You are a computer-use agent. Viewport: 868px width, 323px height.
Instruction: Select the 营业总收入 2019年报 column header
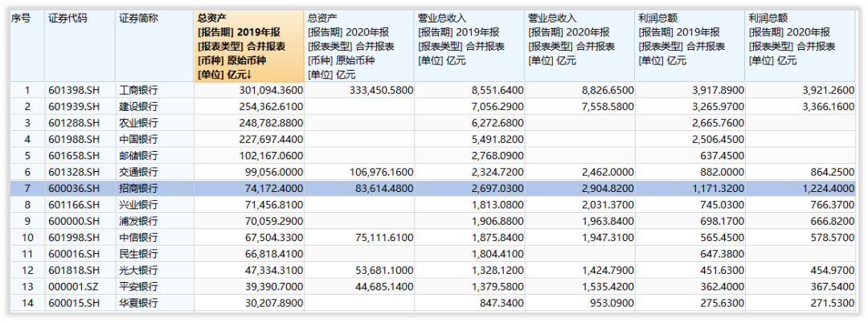point(469,47)
